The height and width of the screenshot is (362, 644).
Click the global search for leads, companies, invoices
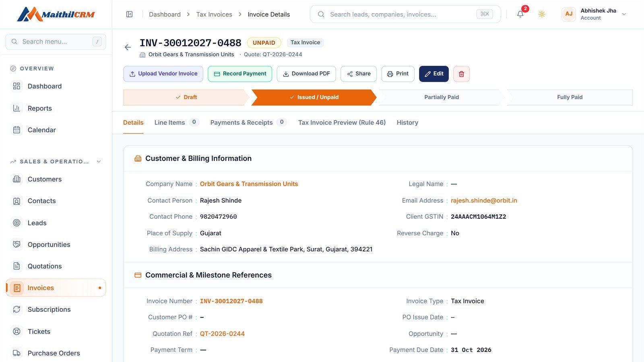[x=405, y=14]
